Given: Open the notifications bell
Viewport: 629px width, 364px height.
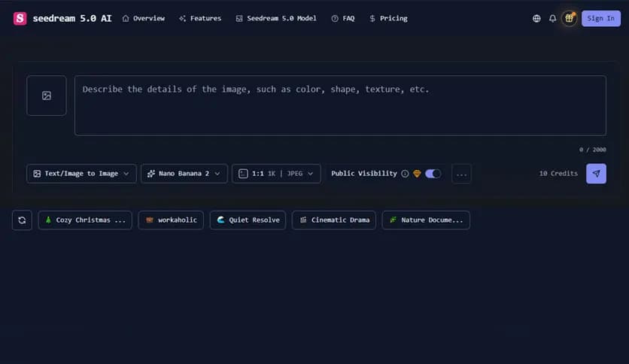Looking at the screenshot, I should pos(552,19).
